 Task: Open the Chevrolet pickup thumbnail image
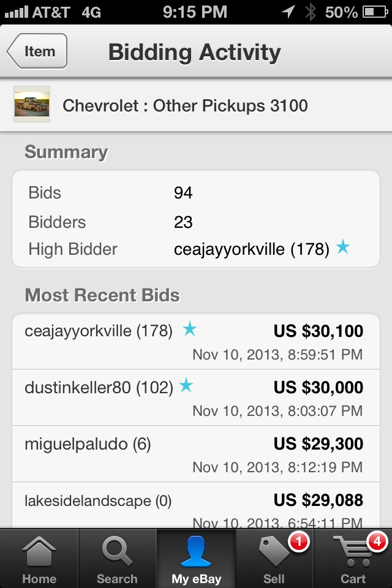coord(32,104)
